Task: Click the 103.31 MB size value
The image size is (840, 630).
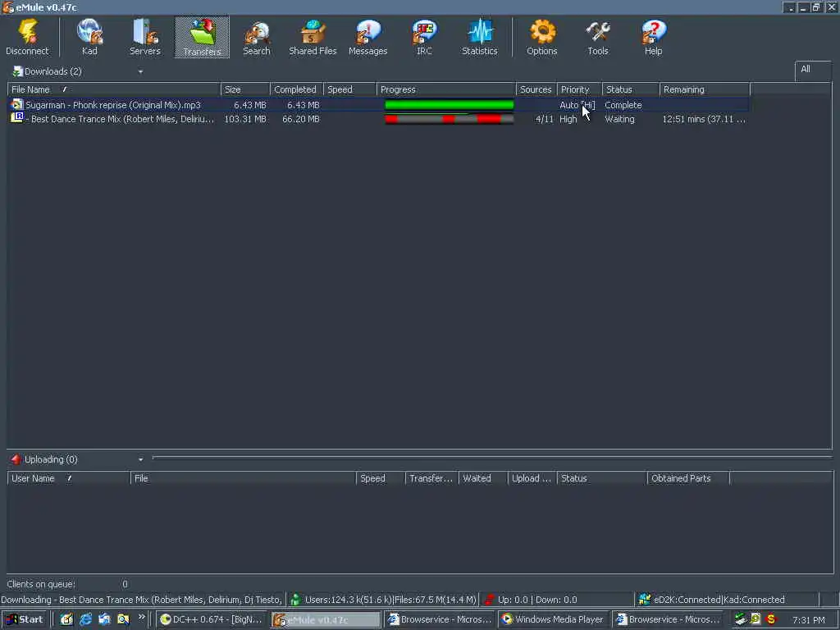Action: pos(244,119)
